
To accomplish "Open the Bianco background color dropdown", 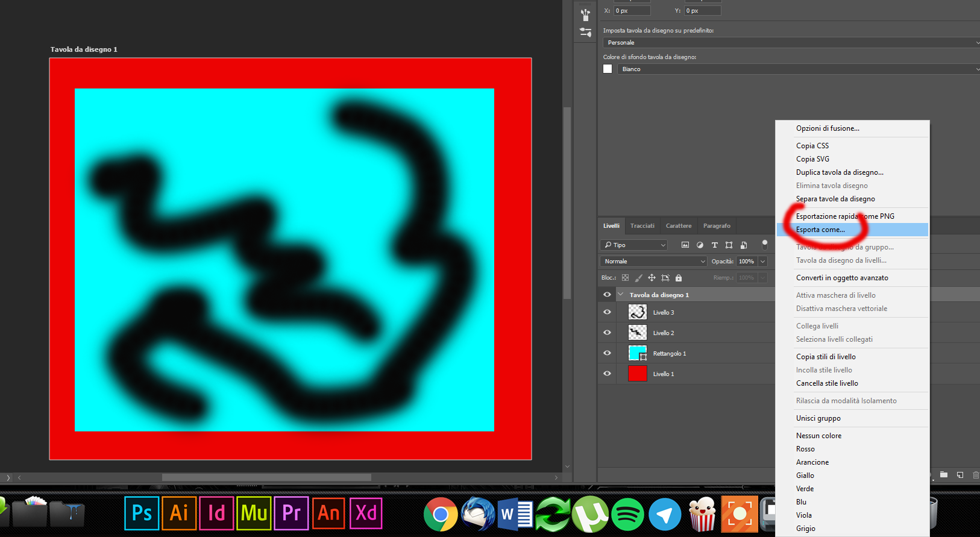I will [x=799, y=69].
